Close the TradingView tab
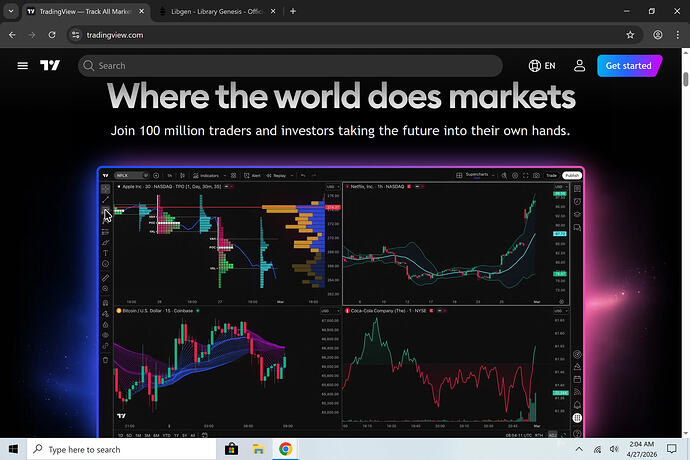Screen dimensions: 690x460 (142, 11)
